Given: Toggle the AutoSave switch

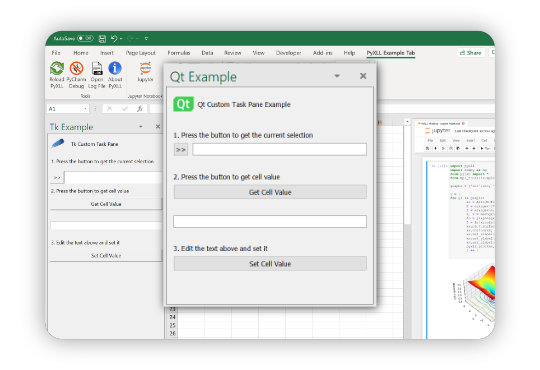Looking at the screenshot, I should (x=85, y=38).
